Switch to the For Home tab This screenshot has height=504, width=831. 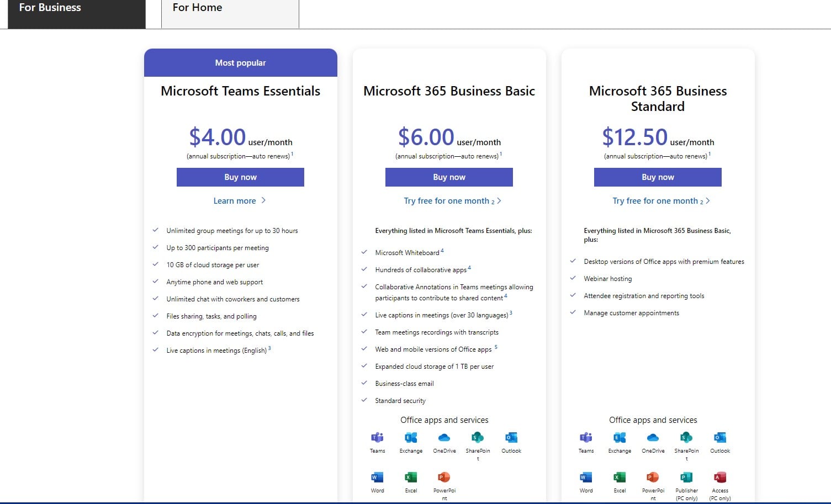tap(230, 14)
